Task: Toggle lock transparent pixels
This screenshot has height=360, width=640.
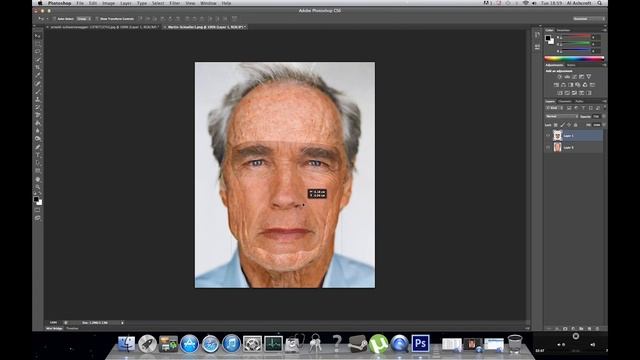Action: tap(556, 125)
